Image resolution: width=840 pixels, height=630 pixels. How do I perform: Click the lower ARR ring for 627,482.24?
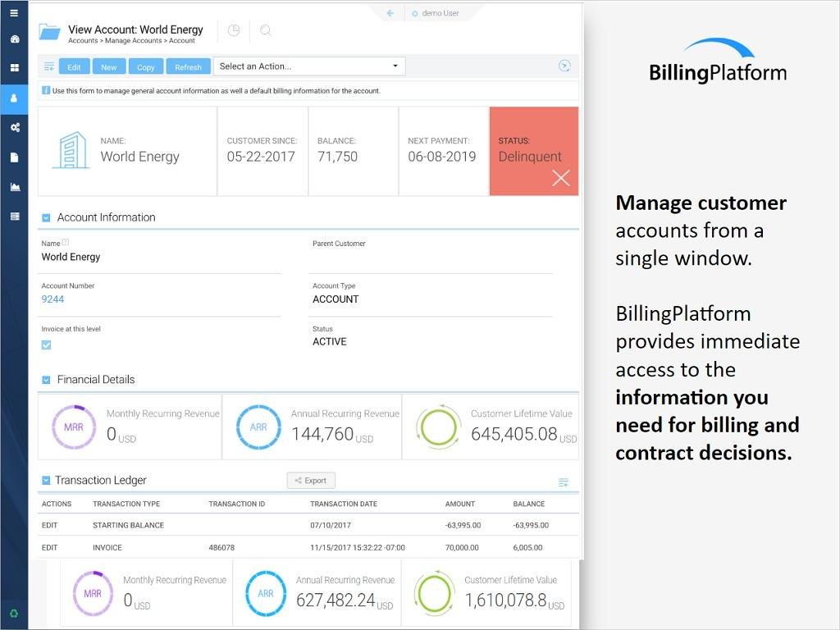coord(266,594)
